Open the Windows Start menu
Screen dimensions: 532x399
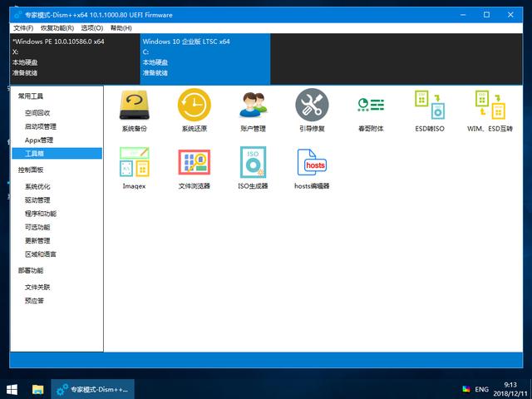coord(12,389)
